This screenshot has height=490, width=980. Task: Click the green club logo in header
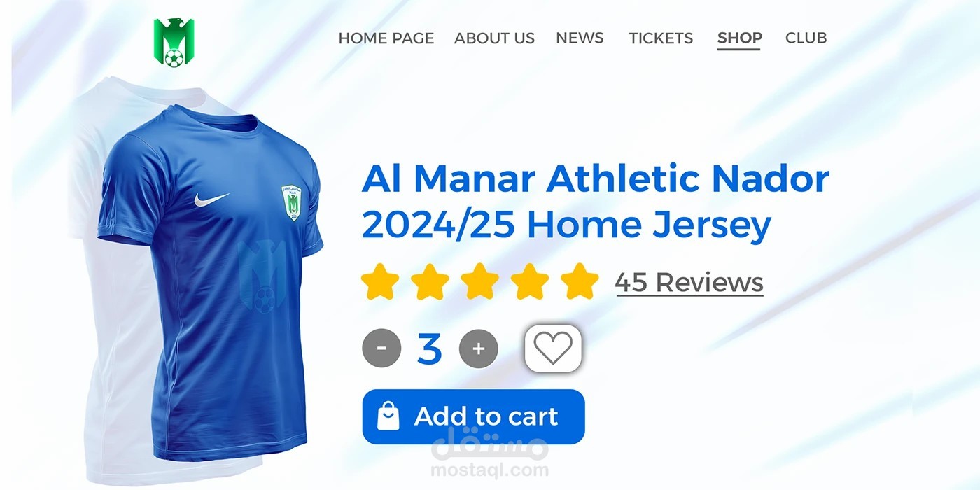(x=174, y=42)
